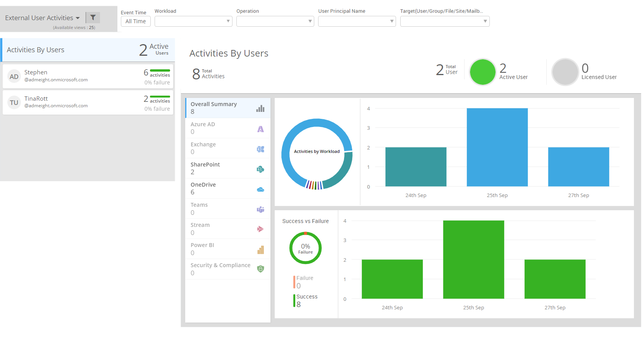Click the Stream workload icon
Screen dimensions: 644x362
pos(260,229)
